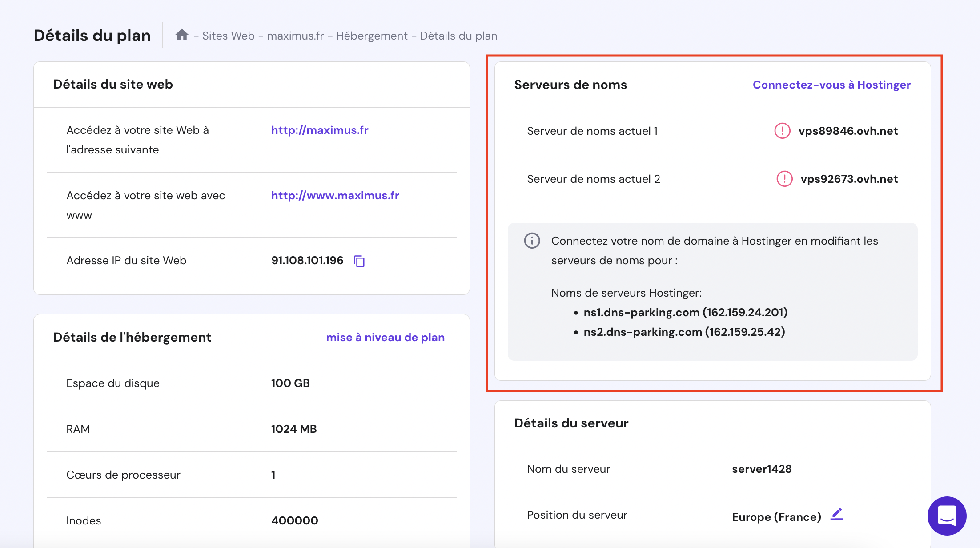Open http://maximus.fr link
This screenshot has width=980, height=548.
[x=320, y=130]
